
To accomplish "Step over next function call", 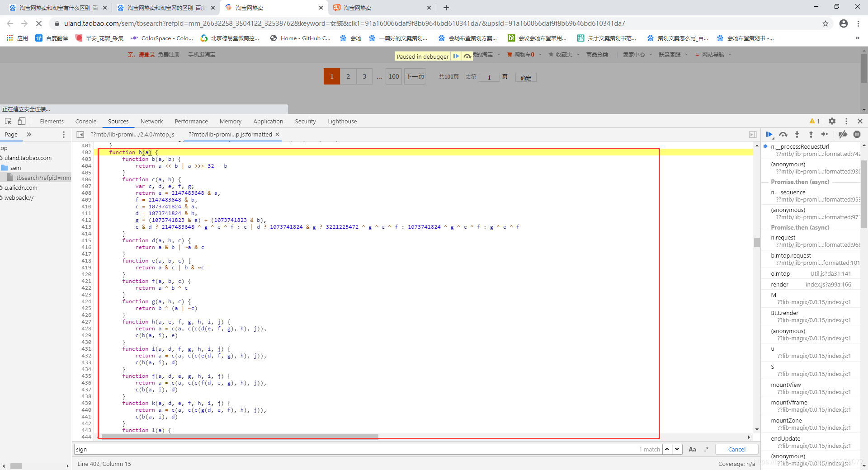I will point(783,134).
